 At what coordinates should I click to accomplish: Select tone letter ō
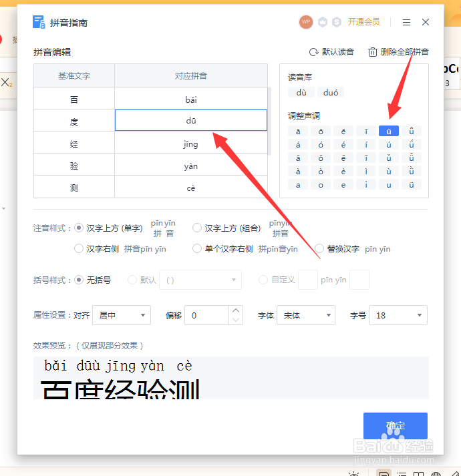point(321,131)
